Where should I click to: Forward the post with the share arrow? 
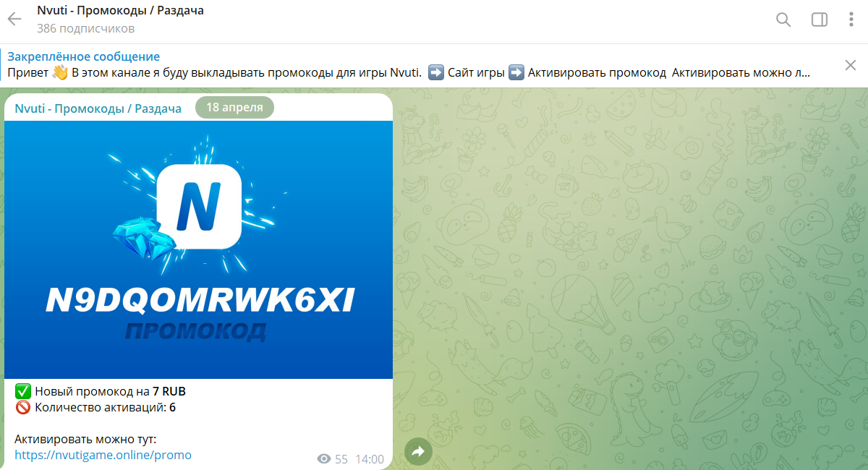(x=418, y=452)
